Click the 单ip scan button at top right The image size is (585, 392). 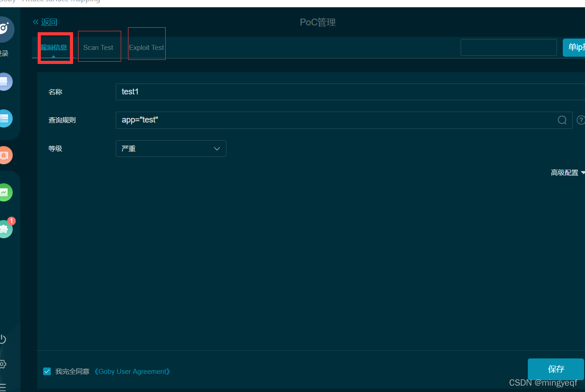574,47
